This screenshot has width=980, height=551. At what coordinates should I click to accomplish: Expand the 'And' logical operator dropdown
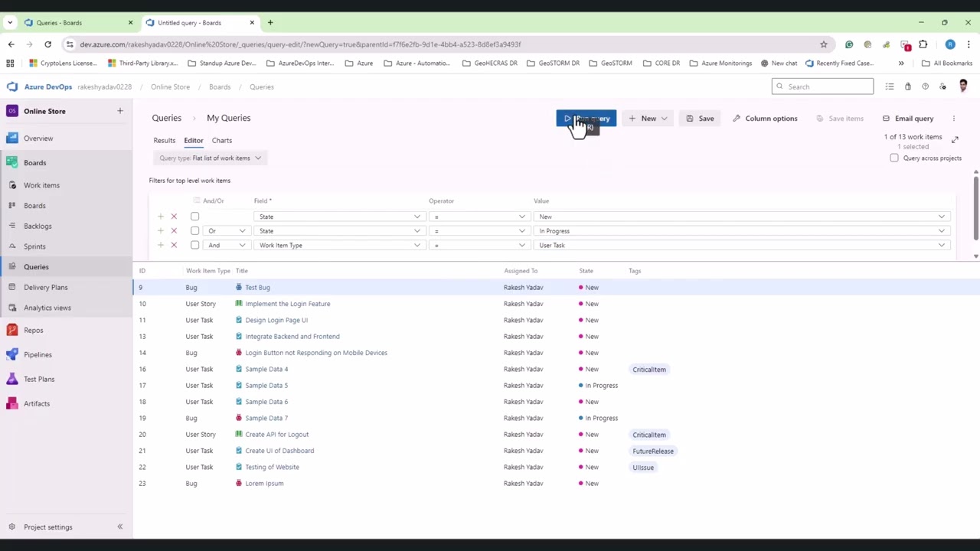click(x=227, y=246)
